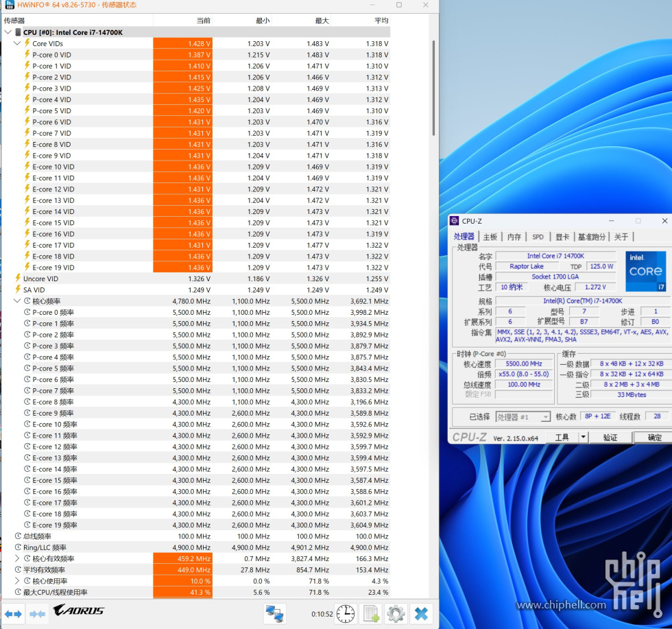
Task: Click the AORUS logo in HWiNFO
Action: coord(79,610)
